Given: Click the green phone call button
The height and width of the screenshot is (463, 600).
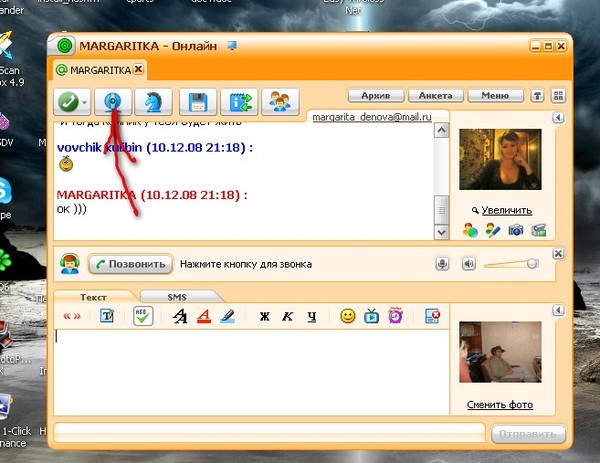Looking at the screenshot, I should [x=68, y=102].
